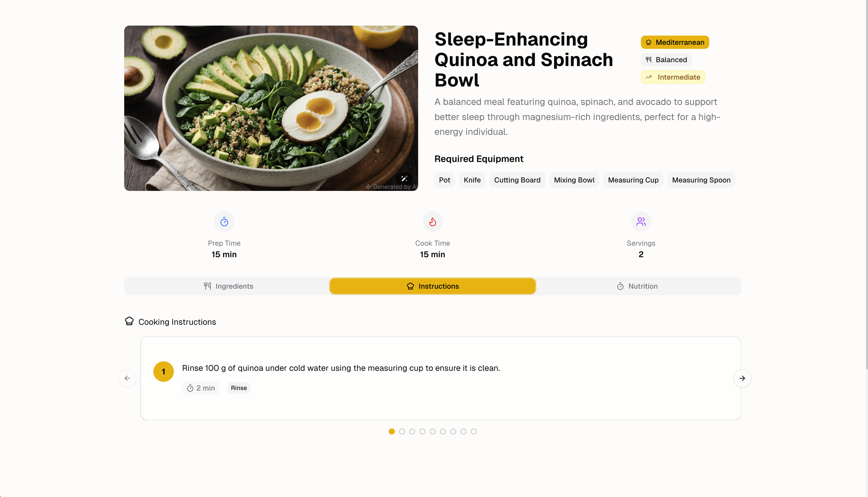This screenshot has height=497, width=868.
Task: Select the second step pagination dot
Action: tap(402, 431)
